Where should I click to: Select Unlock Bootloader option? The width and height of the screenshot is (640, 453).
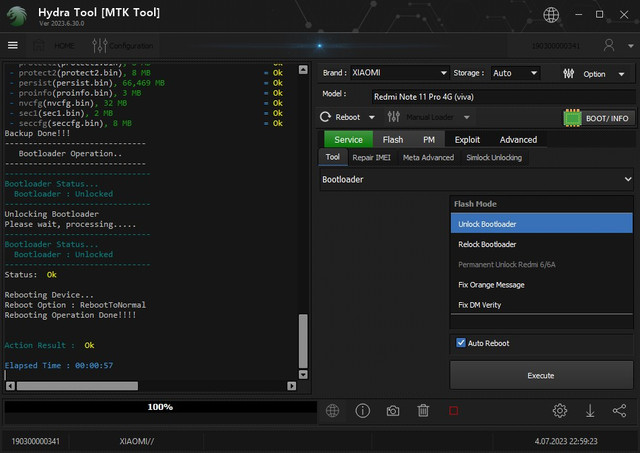(x=541, y=224)
